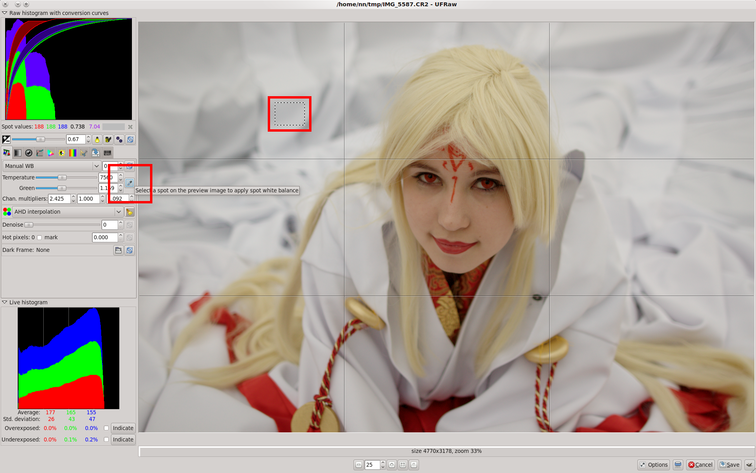Click the Denoise value input field
The image size is (756, 473).
(109, 225)
